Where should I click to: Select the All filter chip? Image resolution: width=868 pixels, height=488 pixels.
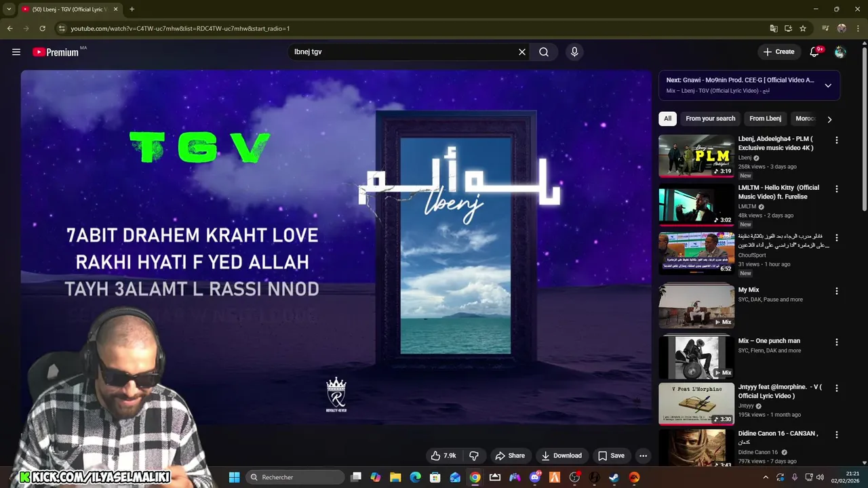(x=667, y=119)
